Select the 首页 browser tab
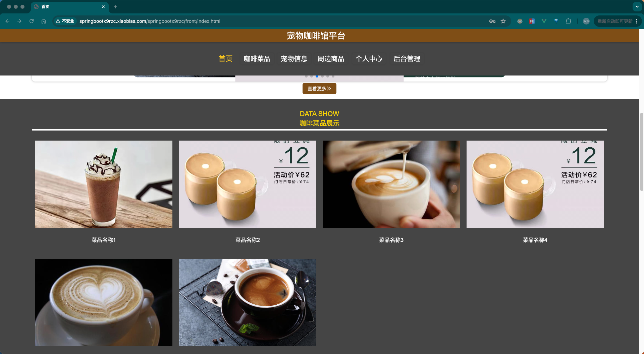The width and height of the screenshot is (644, 354). [x=69, y=7]
